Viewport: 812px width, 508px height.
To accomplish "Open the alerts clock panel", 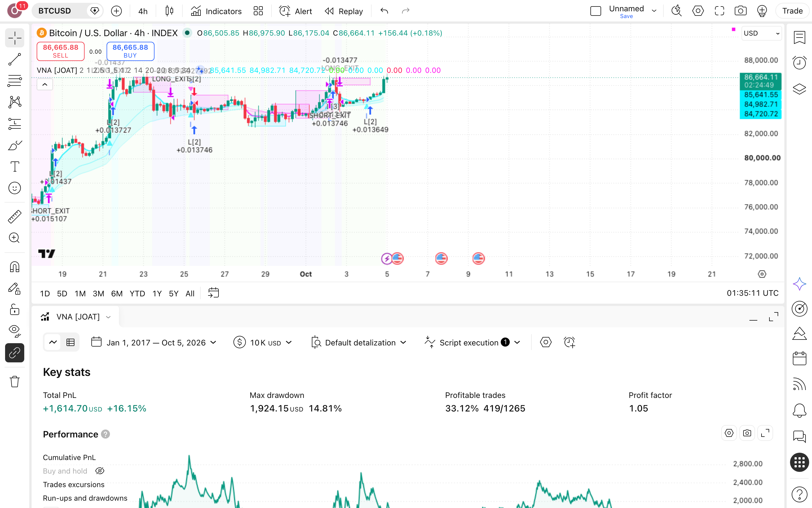I will click(x=800, y=63).
